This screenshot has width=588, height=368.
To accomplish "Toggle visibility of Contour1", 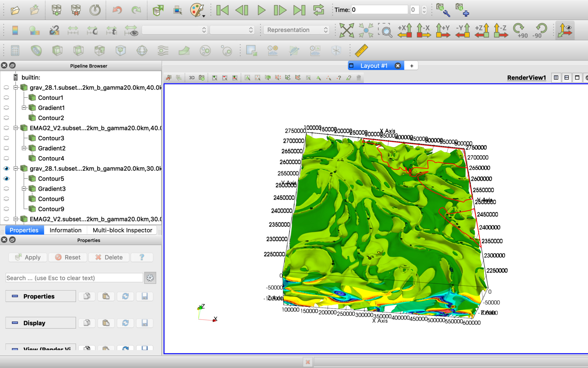I will pos(6,98).
